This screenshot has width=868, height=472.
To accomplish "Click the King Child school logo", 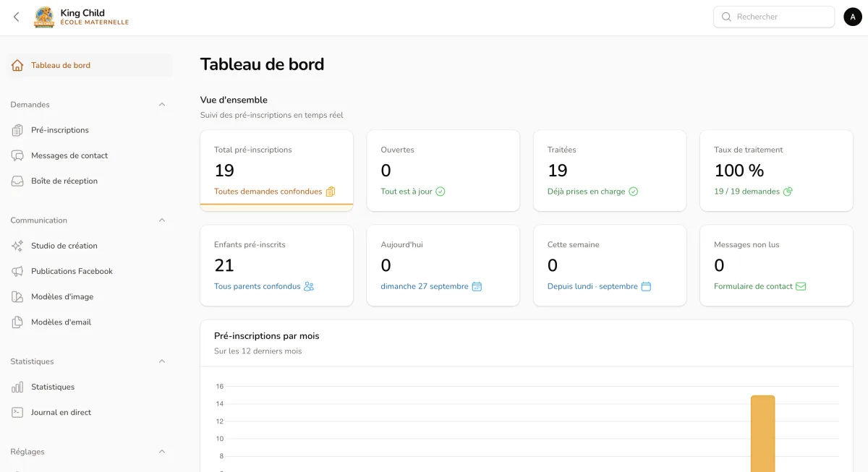I will (44, 17).
